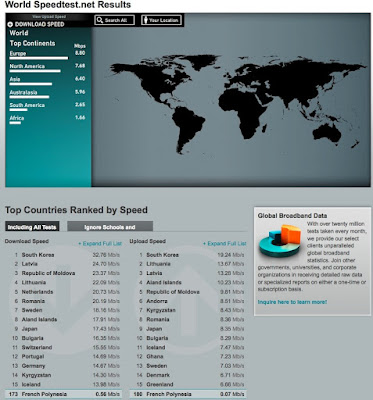Switch to Ignore Schools and tab
This screenshot has width=373, height=400.
tap(110, 227)
